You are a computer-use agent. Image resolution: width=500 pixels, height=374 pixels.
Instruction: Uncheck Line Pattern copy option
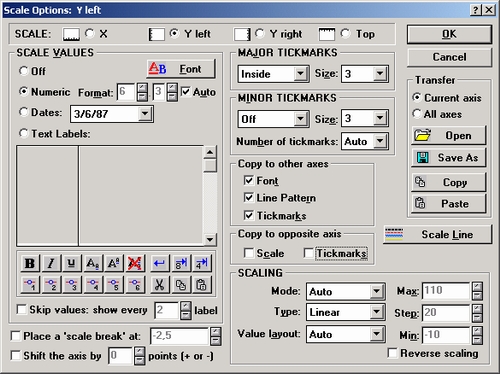[x=249, y=198]
